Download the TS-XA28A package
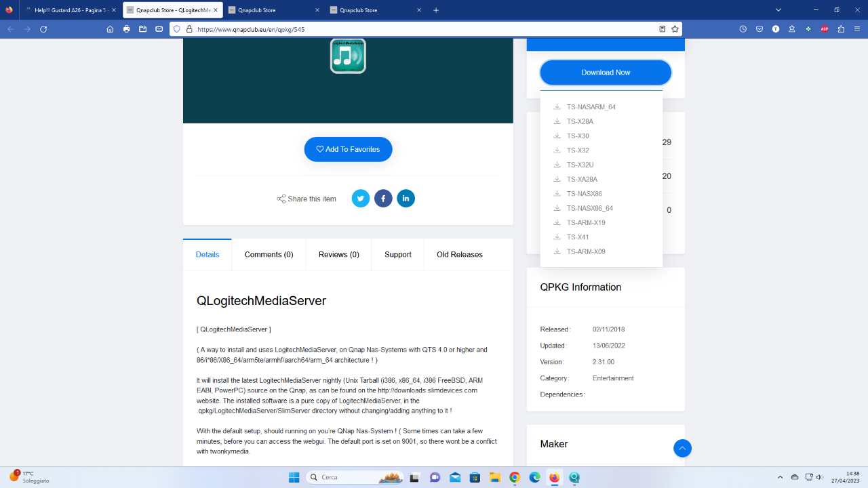 [576, 180]
